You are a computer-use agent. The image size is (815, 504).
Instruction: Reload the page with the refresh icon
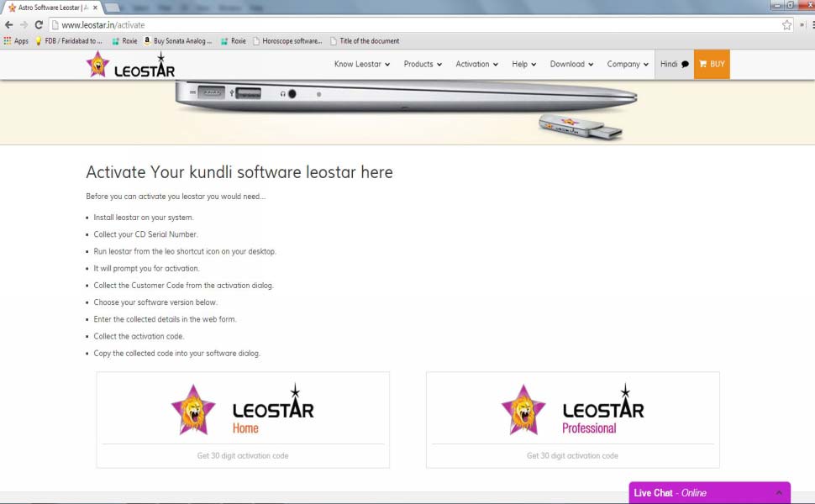tap(39, 25)
